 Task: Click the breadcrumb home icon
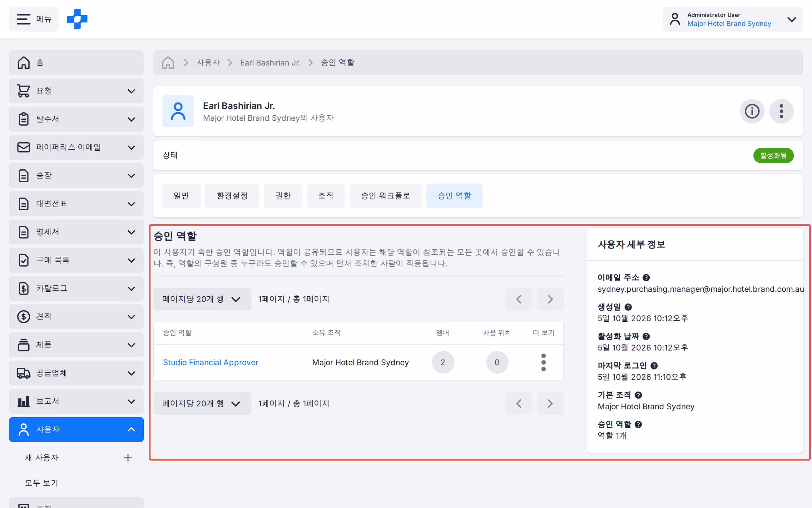[x=168, y=63]
